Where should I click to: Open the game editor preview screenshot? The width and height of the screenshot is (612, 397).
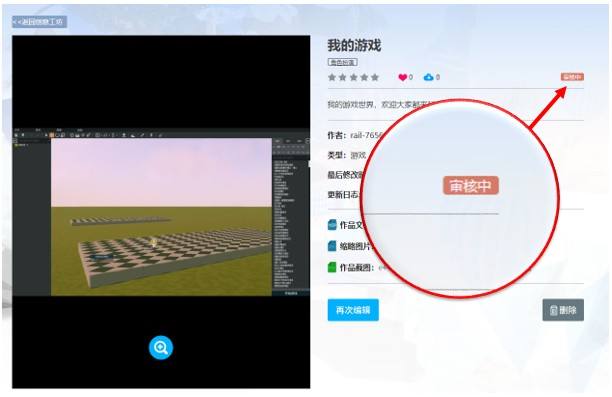pos(161,212)
